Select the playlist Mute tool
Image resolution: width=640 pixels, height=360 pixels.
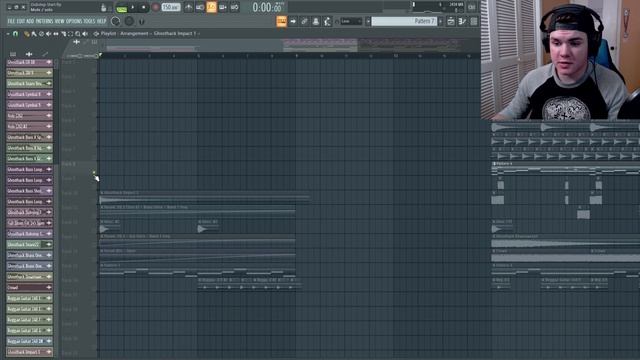tap(49, 34)
